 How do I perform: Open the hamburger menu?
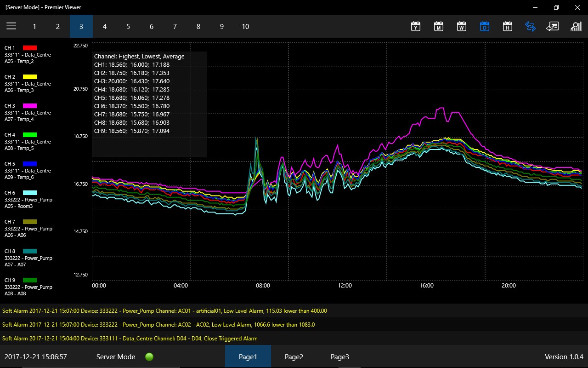11,26
